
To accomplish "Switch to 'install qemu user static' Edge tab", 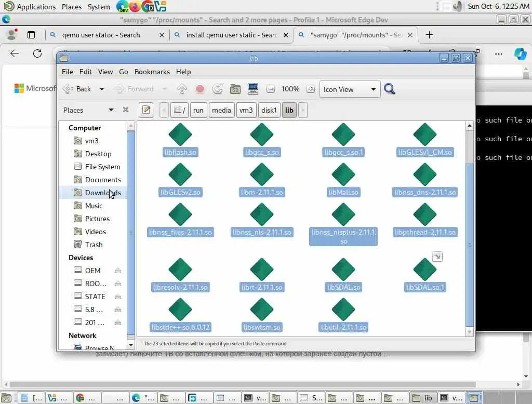I will [231, 35].
